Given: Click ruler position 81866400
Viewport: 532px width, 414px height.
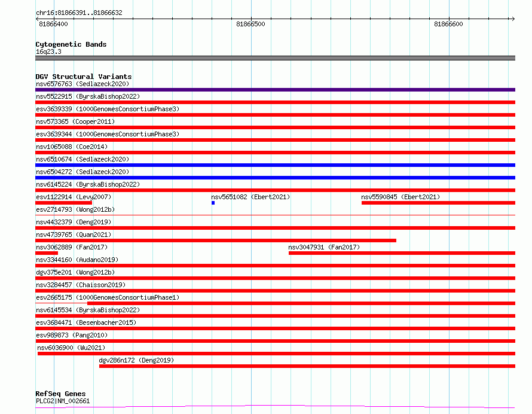Looking at the screenshot, I should [53, 24].
